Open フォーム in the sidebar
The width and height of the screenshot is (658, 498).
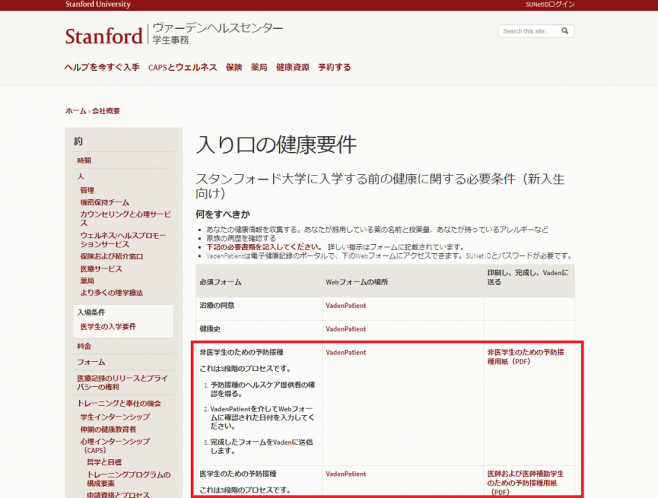coord(91,362)
